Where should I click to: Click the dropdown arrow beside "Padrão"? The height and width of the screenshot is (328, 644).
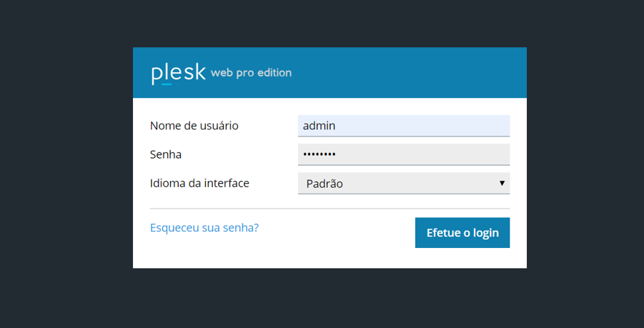pyautogui.click(x=502, y=183)
